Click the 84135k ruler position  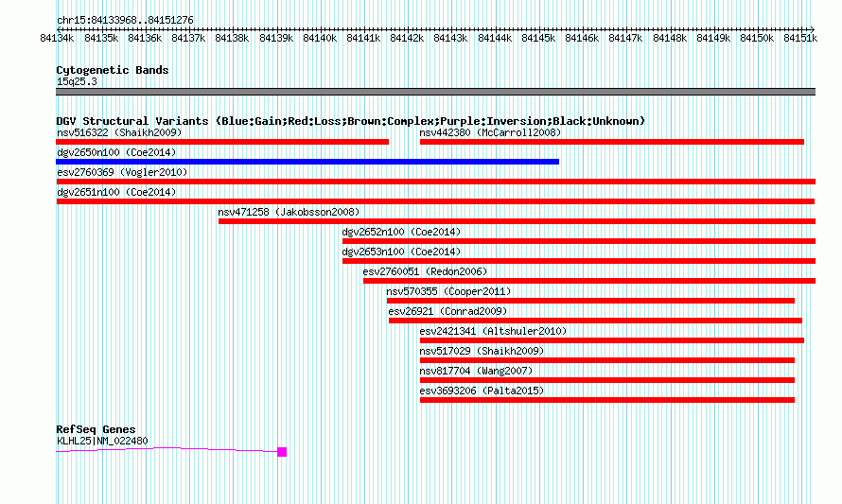coord(101,38)
